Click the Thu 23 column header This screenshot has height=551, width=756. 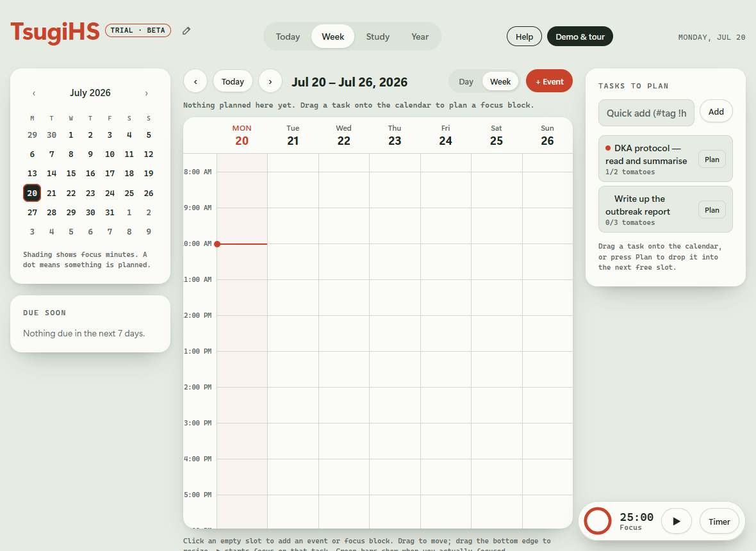point(395,135)
